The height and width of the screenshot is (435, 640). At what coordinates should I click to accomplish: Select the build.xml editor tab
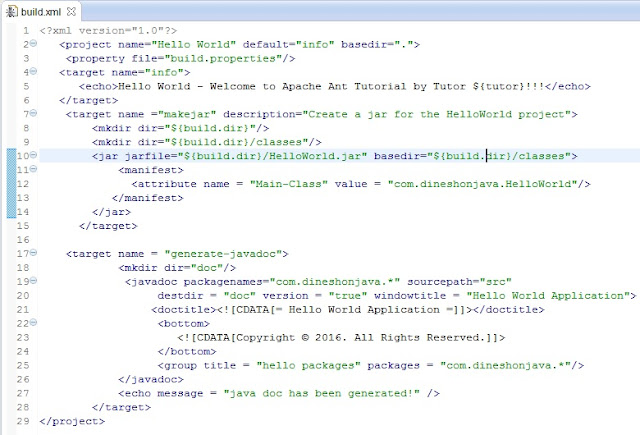(x=41, y=11)
